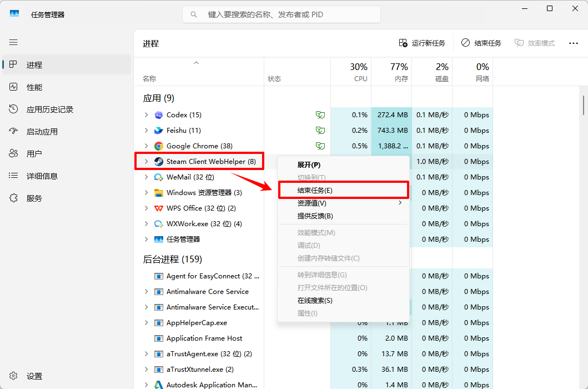Image resolution: width=588 pixels, height=389 pixels.
Task: Click the Codex app icon
Action: (159, 115)
